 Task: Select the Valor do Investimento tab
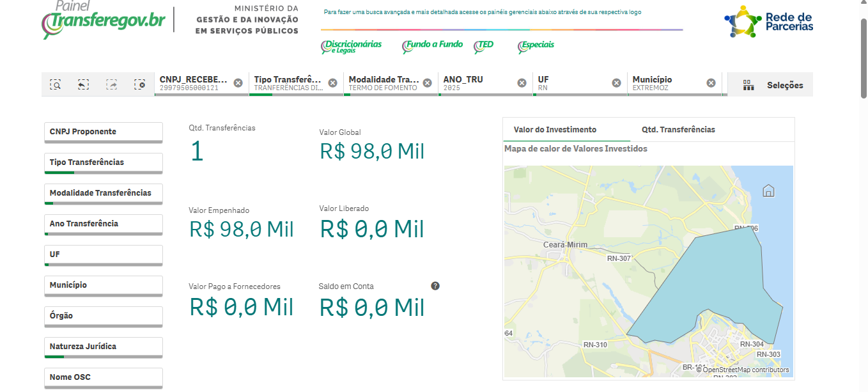coord(555,130)
